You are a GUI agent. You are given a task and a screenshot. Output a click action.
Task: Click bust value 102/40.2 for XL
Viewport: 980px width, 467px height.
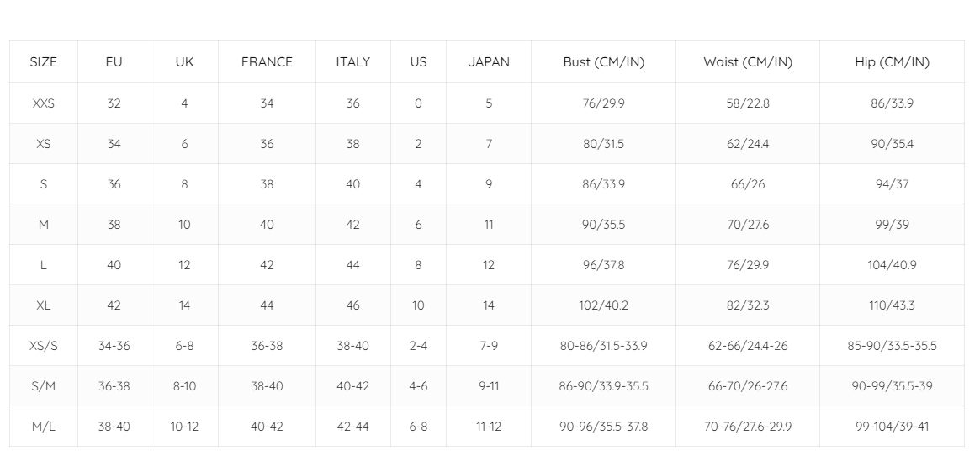(603, 305)
